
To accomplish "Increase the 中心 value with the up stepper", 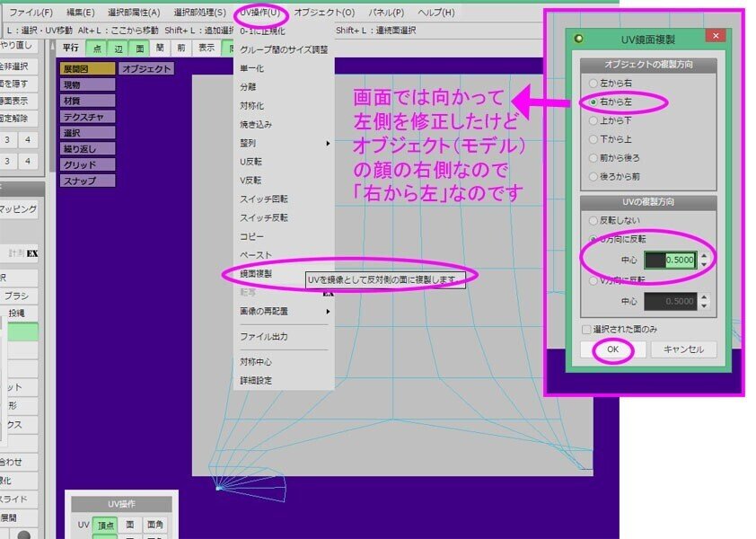I will click(704, 254).
